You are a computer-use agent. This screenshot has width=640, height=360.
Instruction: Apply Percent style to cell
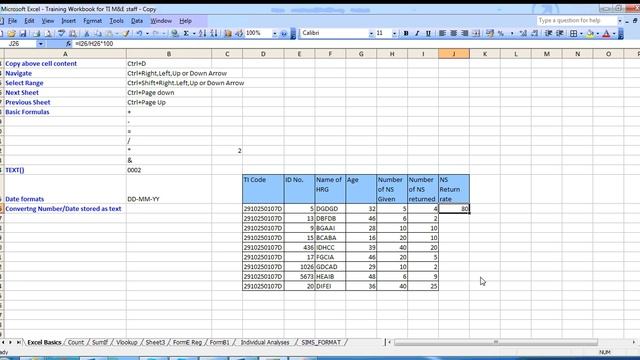click(501, 33)
